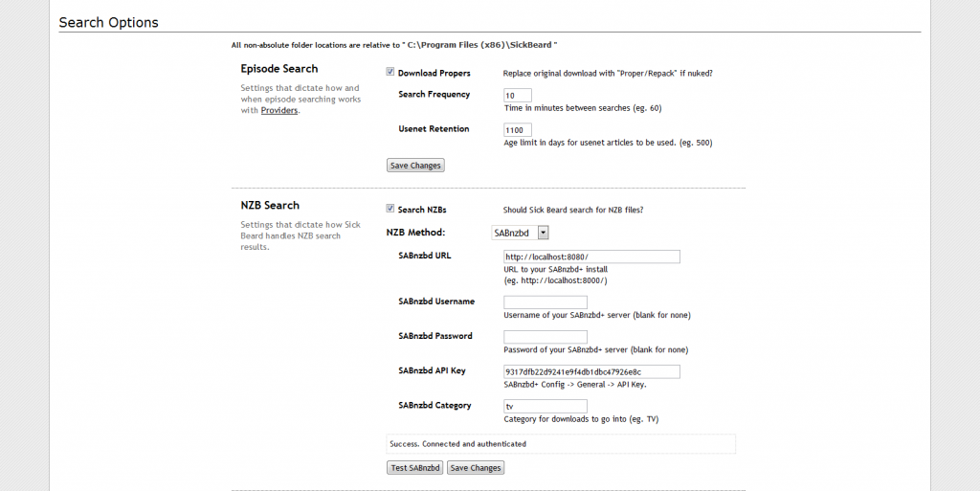Save changes in NZB Search section
The height and width of the screenshot is (491, 980).
[x=476, y=468]
